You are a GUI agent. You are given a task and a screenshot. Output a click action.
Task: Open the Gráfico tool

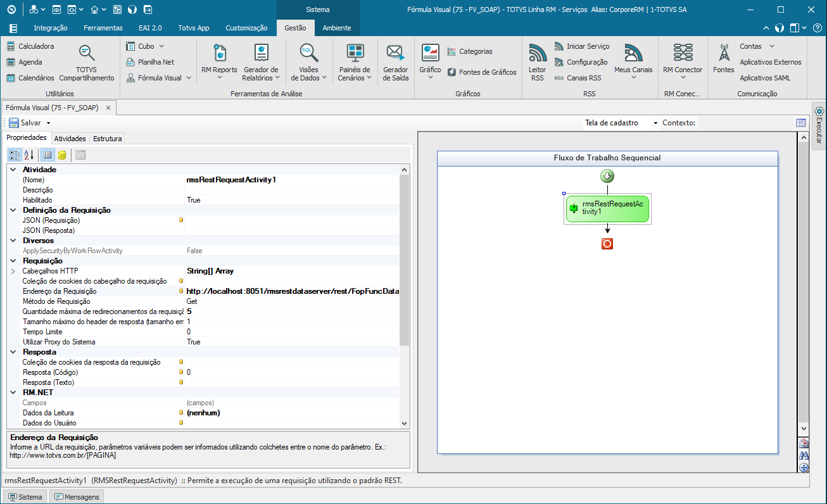point(430,62)
